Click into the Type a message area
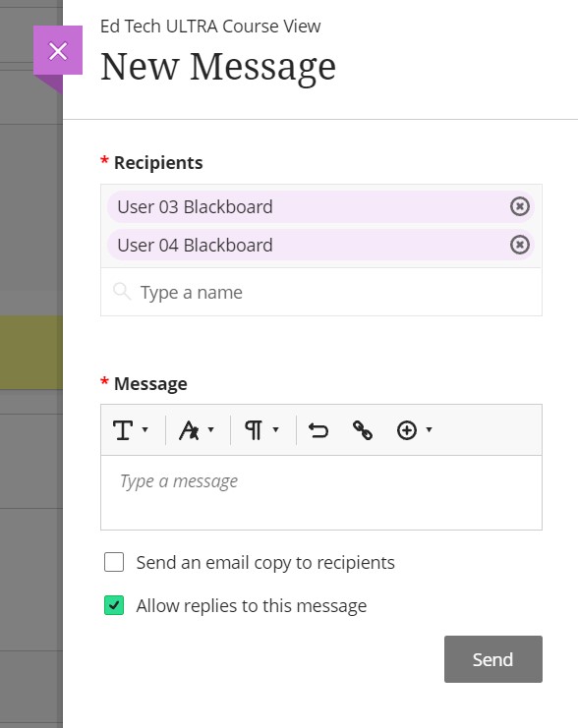This screenshot has width=578, height=728. (x=321, y=492)
